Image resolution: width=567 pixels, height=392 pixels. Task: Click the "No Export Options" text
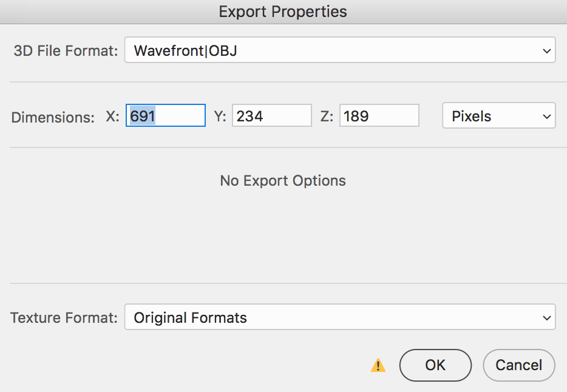click(283, 181)
